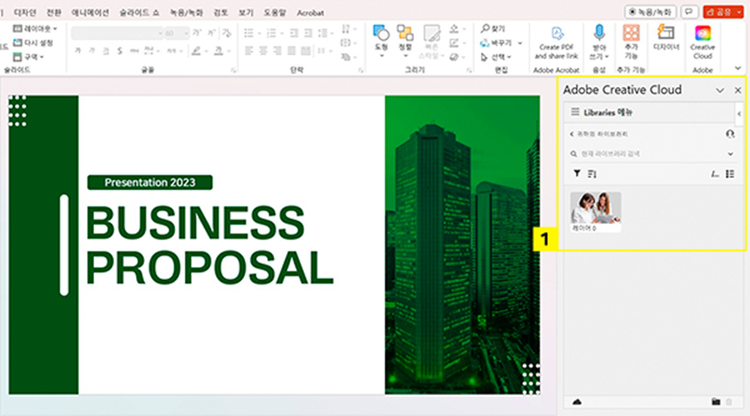
Task: Open the Add-ins (추가 기능) icon
Action: 631,42
